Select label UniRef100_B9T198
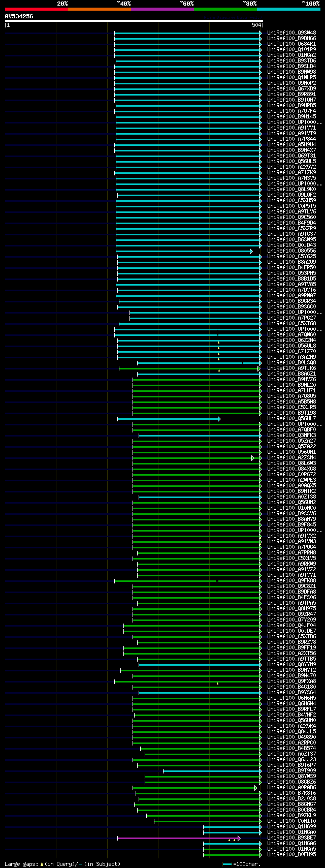Screen dimensions: 325x868 [291, 413]
